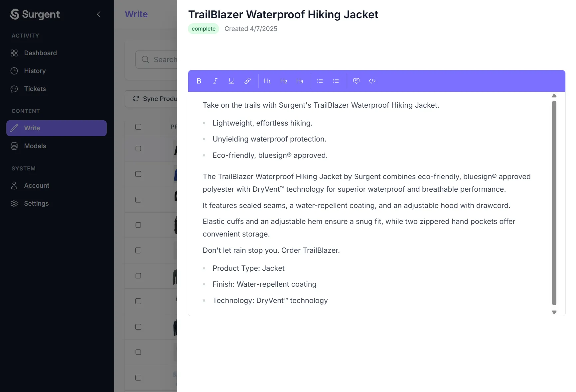
Task: Check the select-all checkbox in table header
Action: click(138, 127)
